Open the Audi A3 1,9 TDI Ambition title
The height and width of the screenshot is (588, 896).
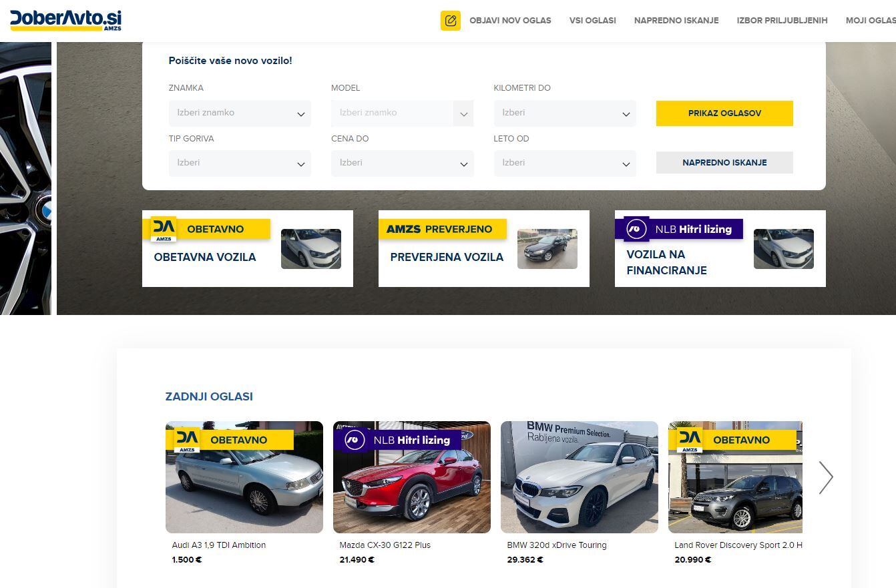(219, 545)
